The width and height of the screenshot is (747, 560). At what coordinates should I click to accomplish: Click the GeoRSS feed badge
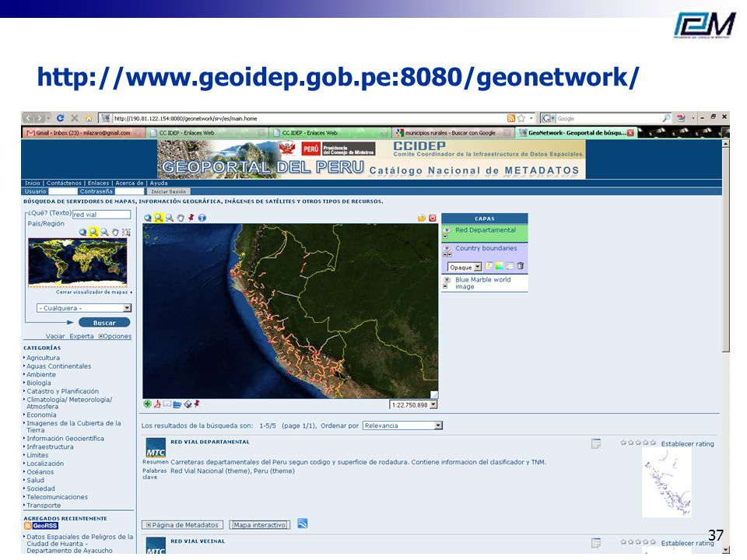41,527
